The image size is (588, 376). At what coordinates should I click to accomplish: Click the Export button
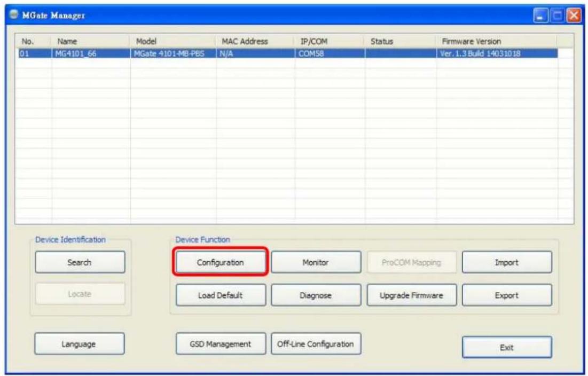(507, 295)
